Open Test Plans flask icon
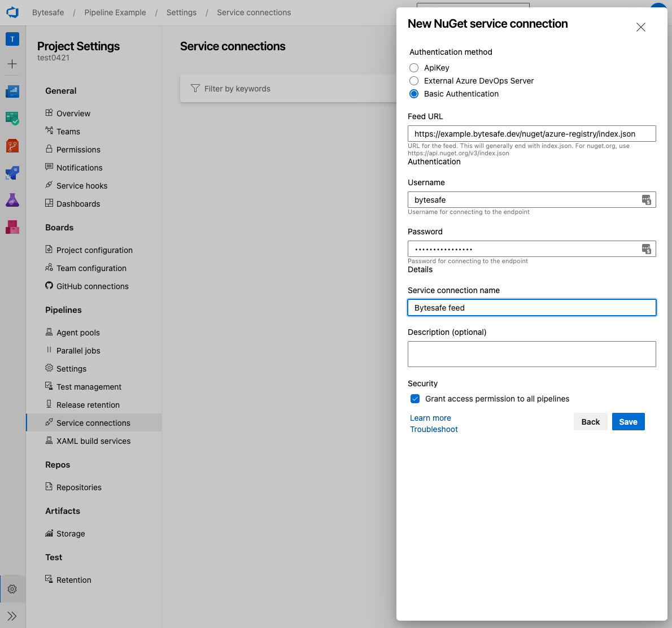This screenshot has width=672, height=628. tap(12, 200)
